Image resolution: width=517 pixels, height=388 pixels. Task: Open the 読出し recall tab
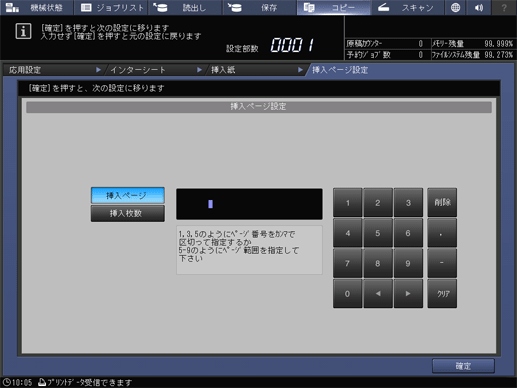(185, 7)
